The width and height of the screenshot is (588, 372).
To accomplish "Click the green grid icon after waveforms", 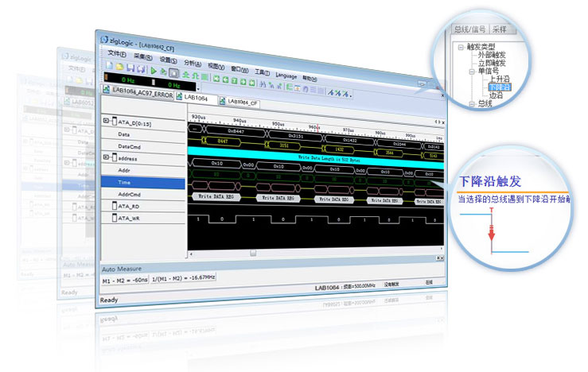I will click(204, 77).
